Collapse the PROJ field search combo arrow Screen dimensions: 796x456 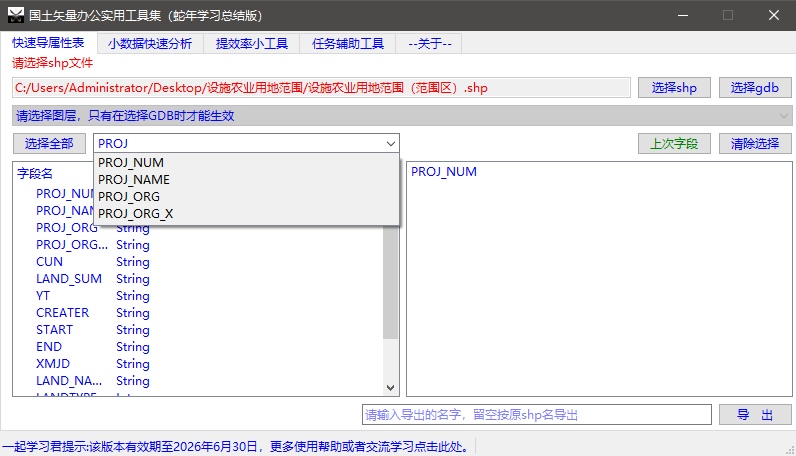[390, 144]
